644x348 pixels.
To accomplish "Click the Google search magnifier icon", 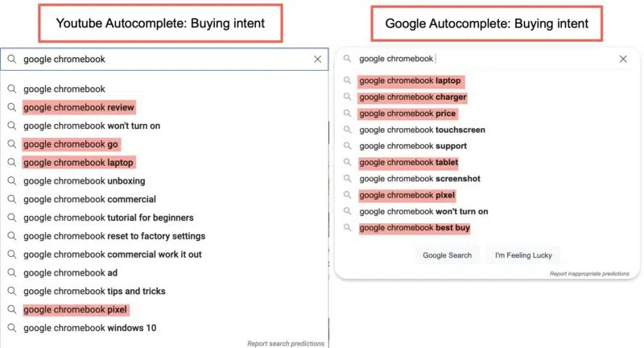I will tap(347, 58).
